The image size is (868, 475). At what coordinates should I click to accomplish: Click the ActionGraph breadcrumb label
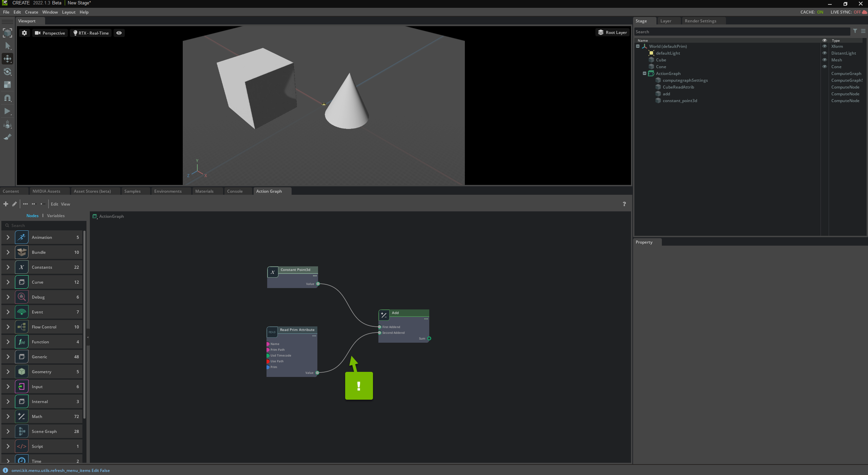111,216
